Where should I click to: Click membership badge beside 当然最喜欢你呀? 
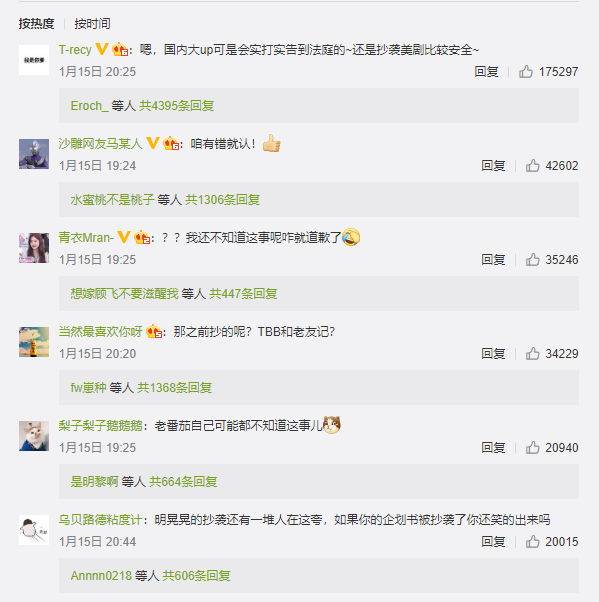point(154,331)
